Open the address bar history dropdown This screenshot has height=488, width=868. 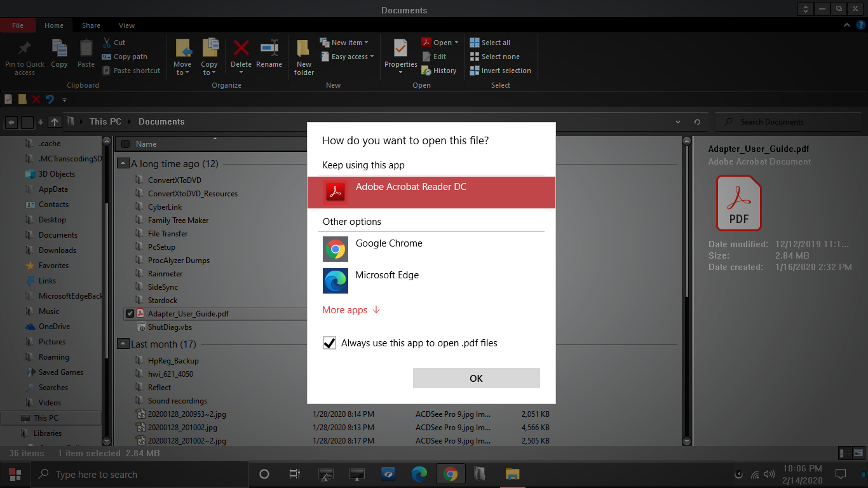[679, 122]
